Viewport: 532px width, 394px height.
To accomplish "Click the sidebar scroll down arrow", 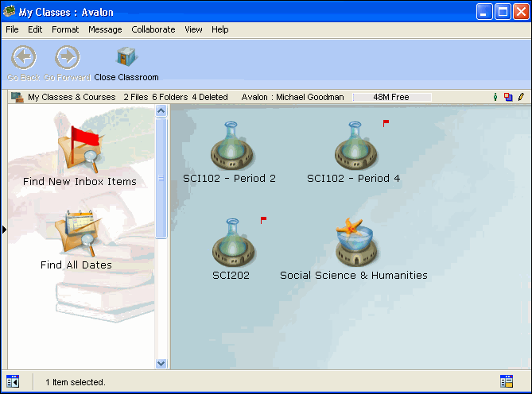I will 161,363.
